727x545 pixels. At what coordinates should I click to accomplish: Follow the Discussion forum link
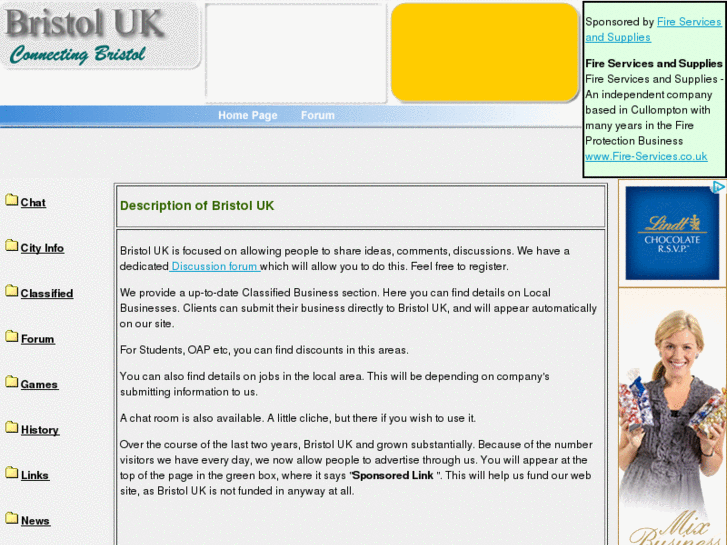click(x=215, y=267)
